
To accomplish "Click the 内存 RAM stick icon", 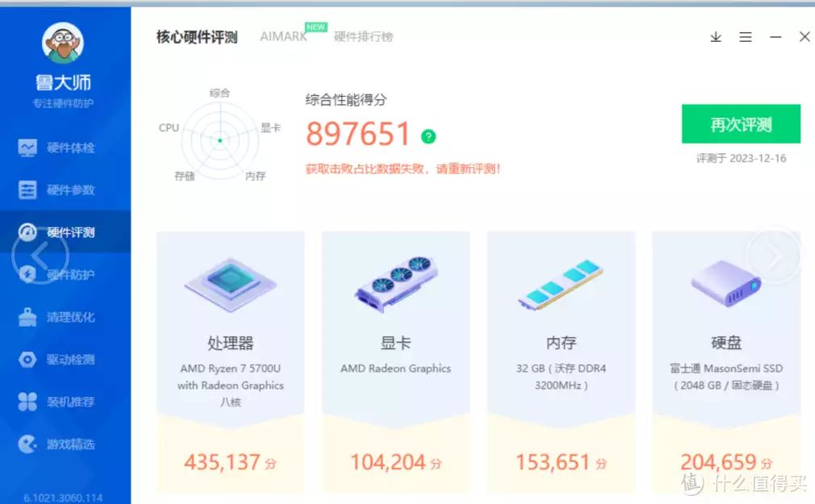I will coord(560,285).
